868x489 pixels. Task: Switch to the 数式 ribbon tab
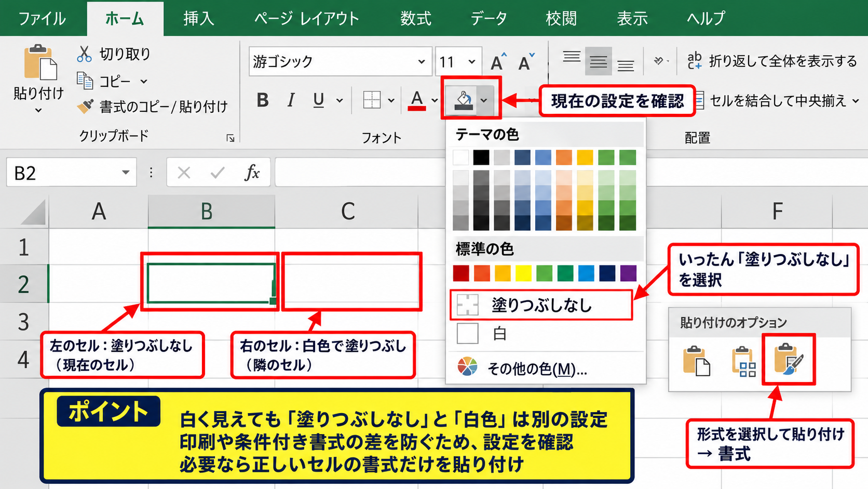(415, 19)
